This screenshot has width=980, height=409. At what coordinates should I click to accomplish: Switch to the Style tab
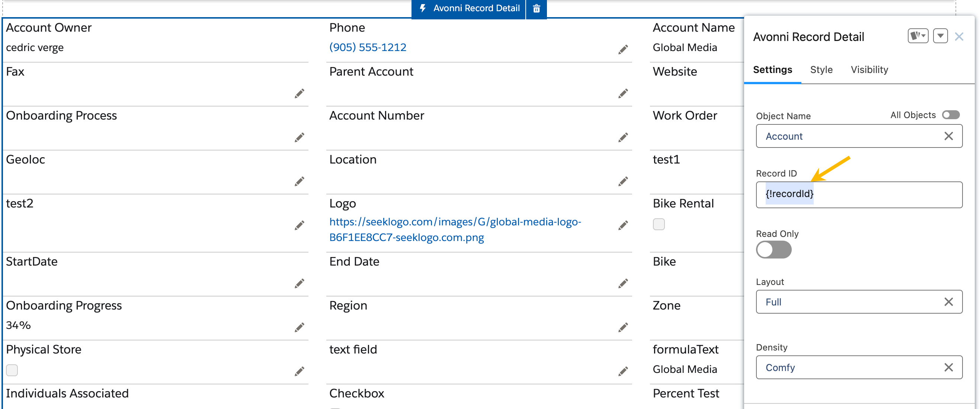click(821, 70)
